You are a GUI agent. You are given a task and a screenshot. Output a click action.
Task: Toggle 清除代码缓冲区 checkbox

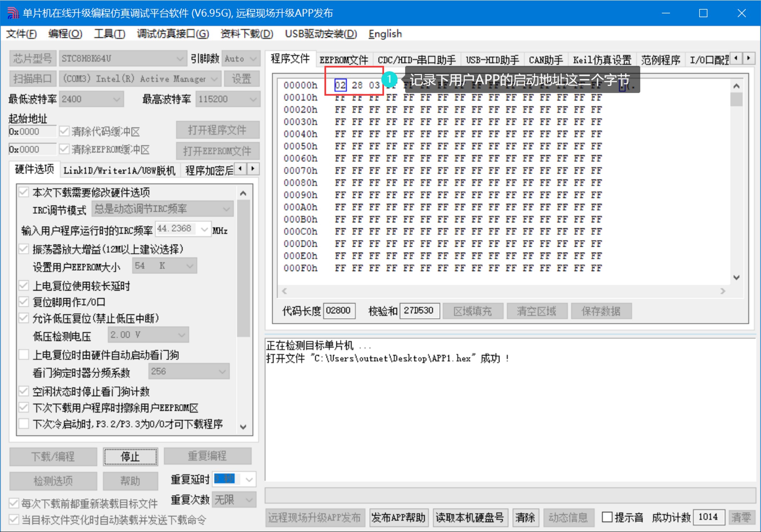tap(64, 131)
